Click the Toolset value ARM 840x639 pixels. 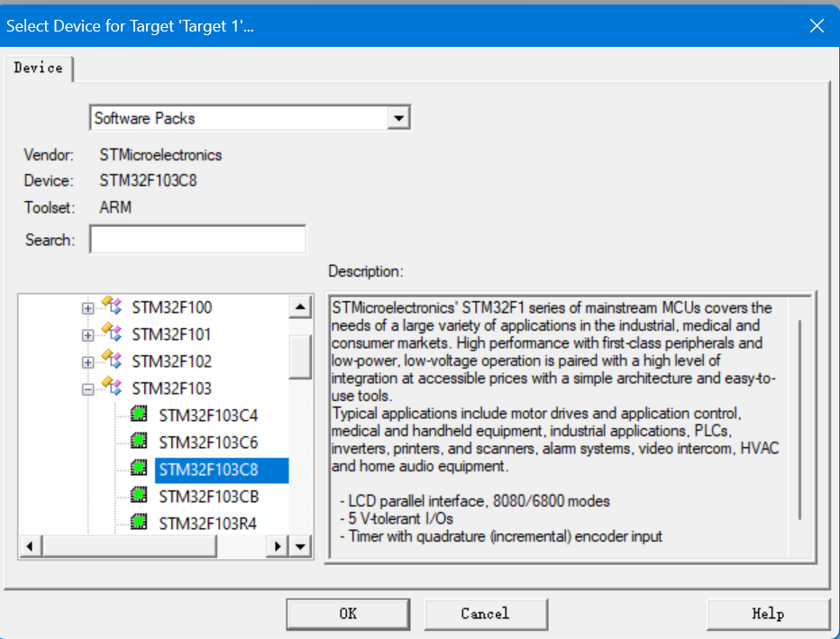coord(115,206)
